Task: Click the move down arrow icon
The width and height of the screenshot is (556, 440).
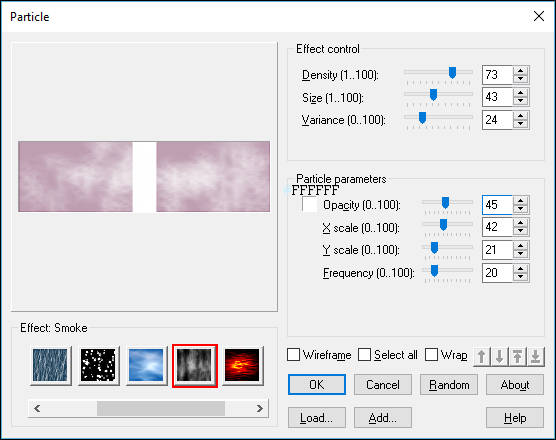Action: pos(500,357)
